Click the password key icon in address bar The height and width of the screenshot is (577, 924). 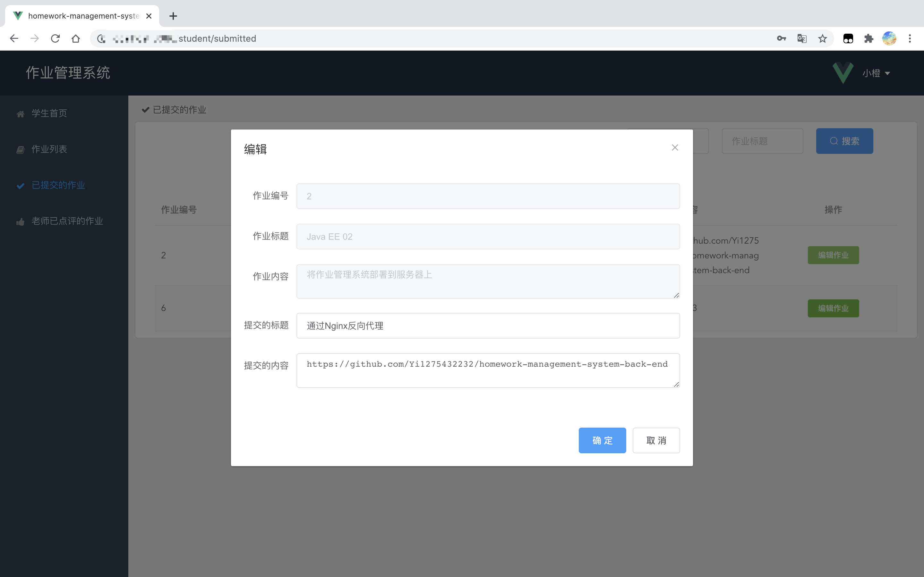(x=781, y=38)
